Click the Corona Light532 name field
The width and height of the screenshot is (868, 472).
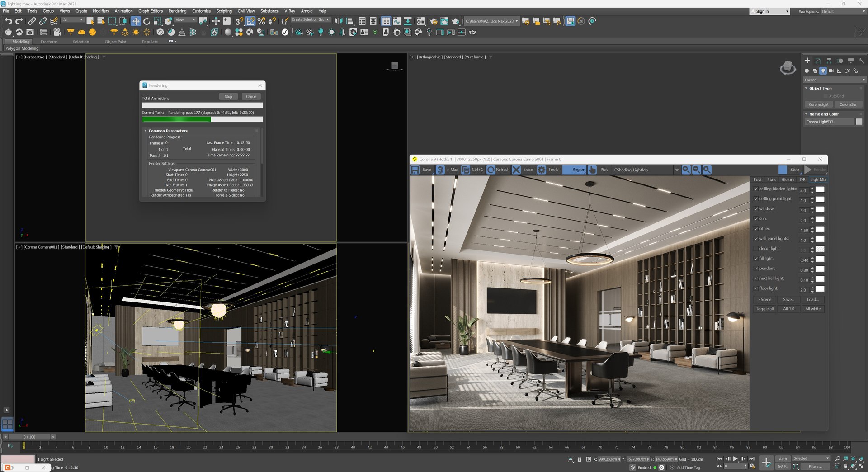[829, 122]
